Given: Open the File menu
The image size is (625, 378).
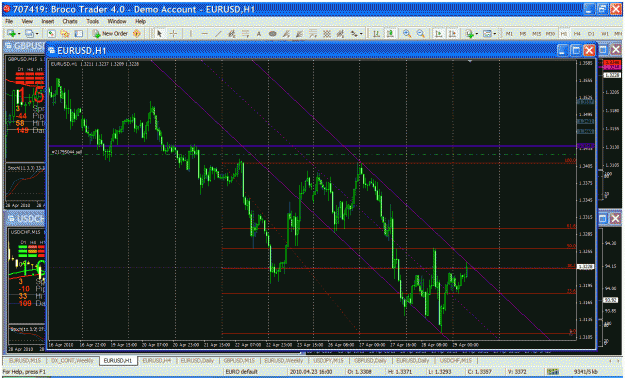Looking at the screenshot, I should pos(9,21).
